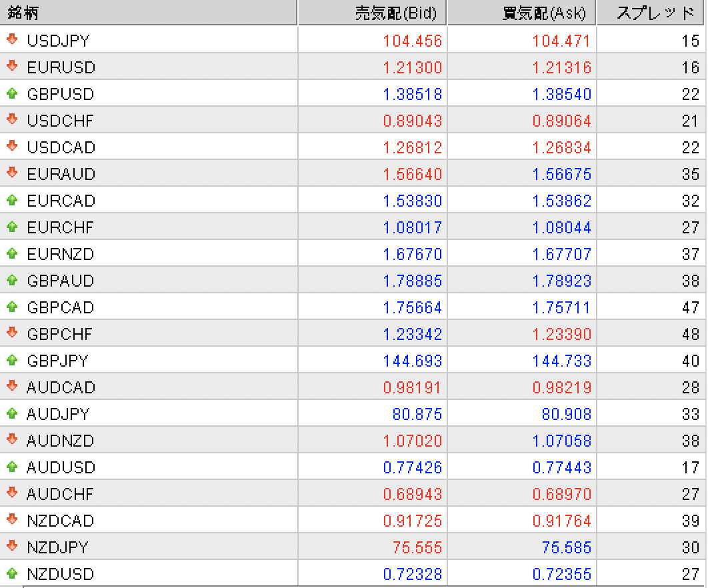Image resolution: width=708 pixels, height=588 pixels.
Task: Select the AUDNZD symbol name
Action: tap(60, 440)
